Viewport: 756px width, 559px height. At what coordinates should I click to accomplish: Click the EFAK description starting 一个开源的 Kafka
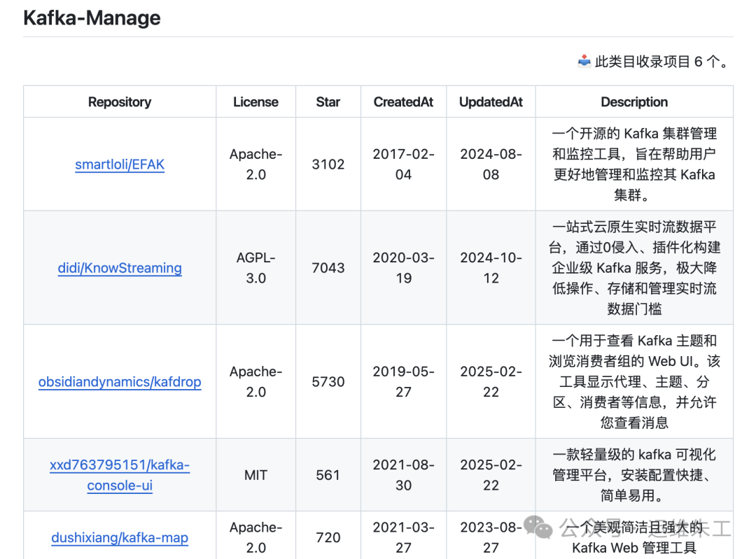pos(634,164)
